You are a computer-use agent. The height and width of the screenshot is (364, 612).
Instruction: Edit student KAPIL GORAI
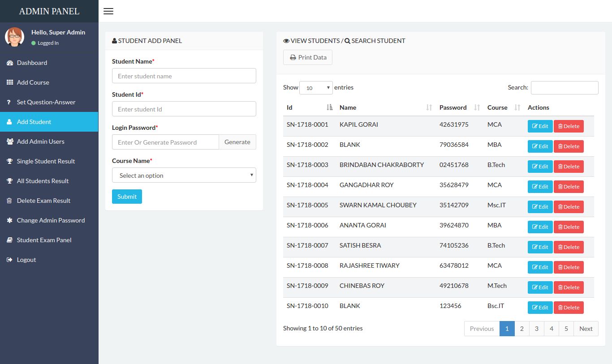coord(540,126)
